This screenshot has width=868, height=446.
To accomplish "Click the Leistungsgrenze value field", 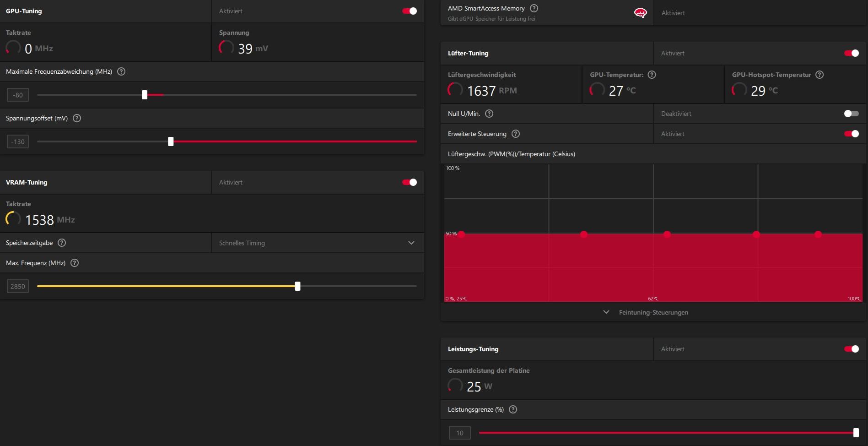I will [460, 433].
